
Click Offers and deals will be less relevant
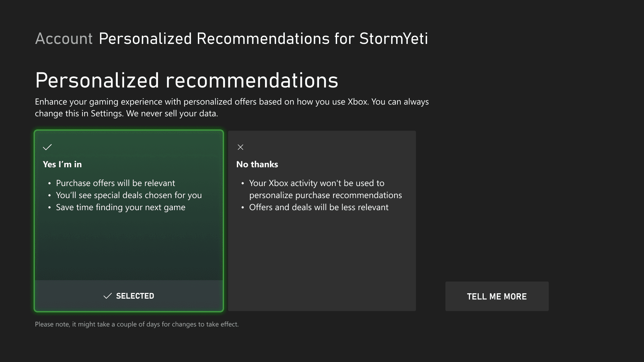click(x=319, y=207)
